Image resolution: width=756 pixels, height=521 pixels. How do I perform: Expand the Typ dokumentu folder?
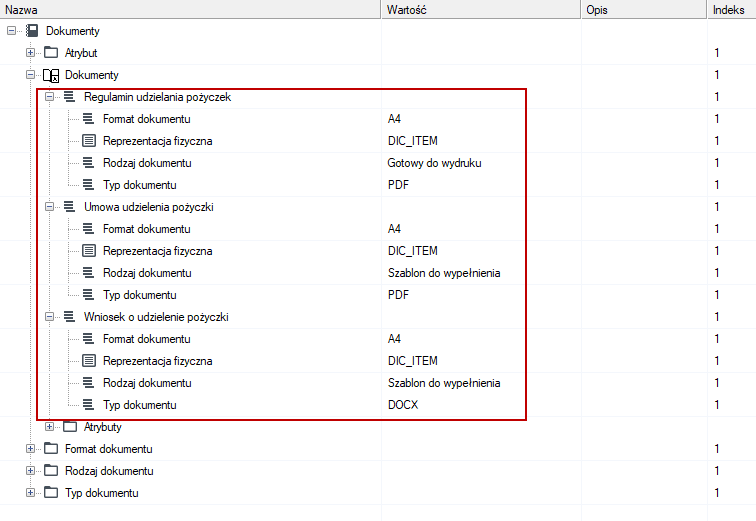point(30,493)
